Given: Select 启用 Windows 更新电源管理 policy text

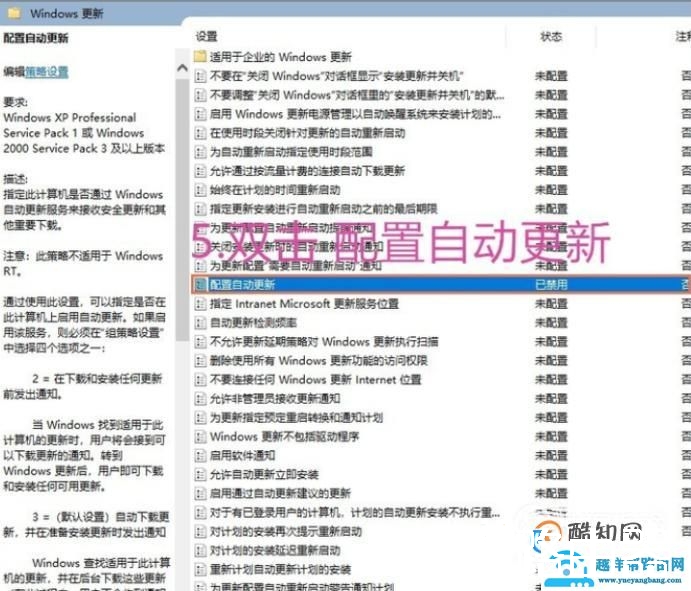Looking at the screenshot, I should coord(355,114).
